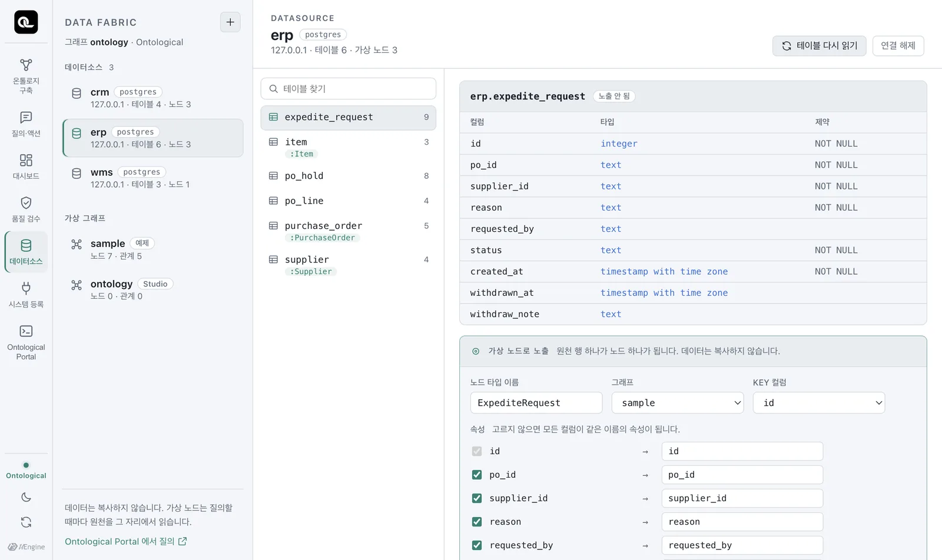Uncheck the supplier_id property checkbox
Screen dimensions: 942x560
pyautogui.click(x=477, y=498)
